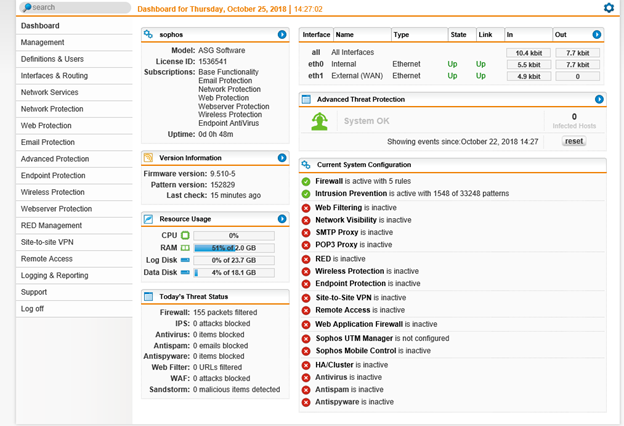The height and width of the screenshot is (426, 624).
Task: Click the Version Information panel icon
Action: 148,158
